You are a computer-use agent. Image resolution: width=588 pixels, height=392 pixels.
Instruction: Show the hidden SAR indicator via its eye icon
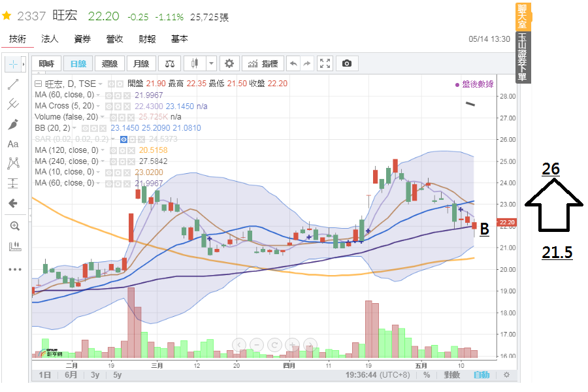click(123, 140)
